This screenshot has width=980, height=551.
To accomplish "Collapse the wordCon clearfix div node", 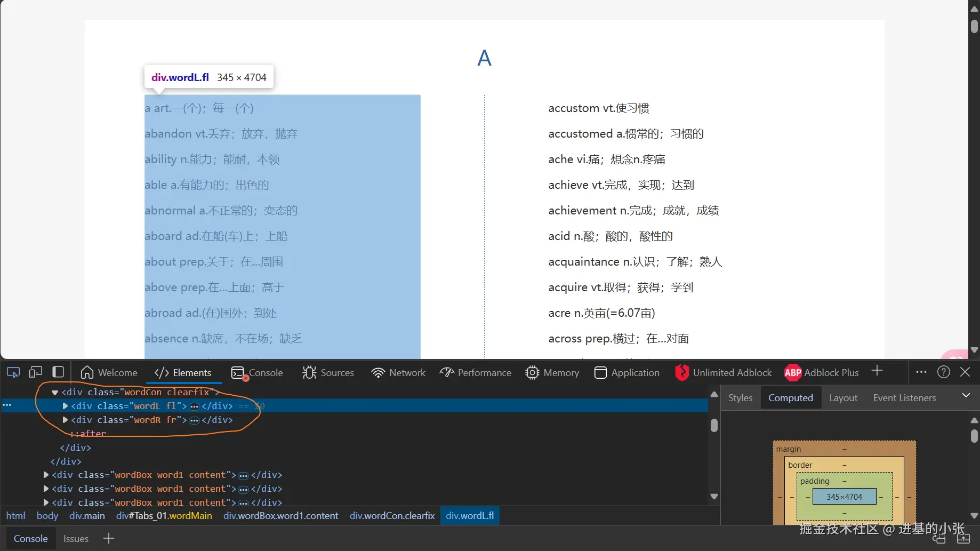I will [55, 393].
